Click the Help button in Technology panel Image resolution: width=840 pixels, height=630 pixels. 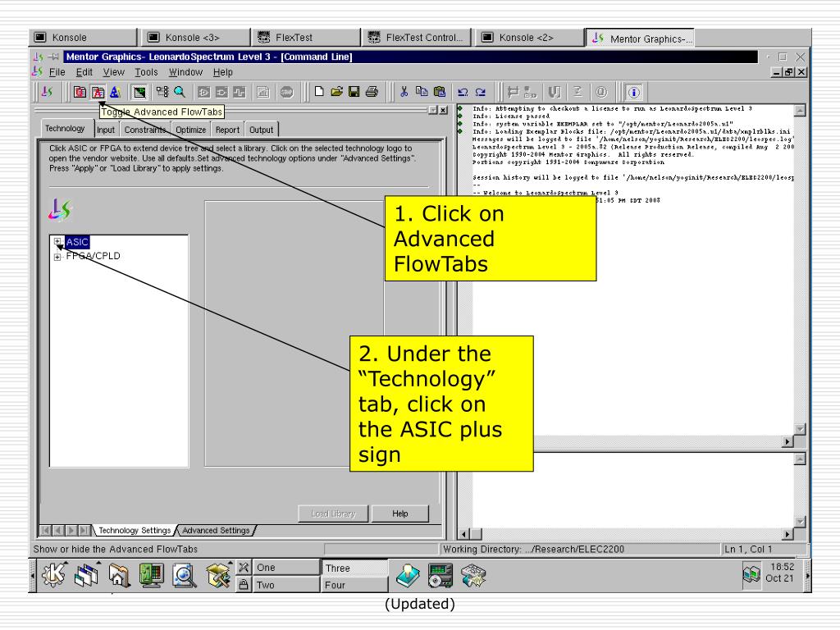[x=399, y=514]
